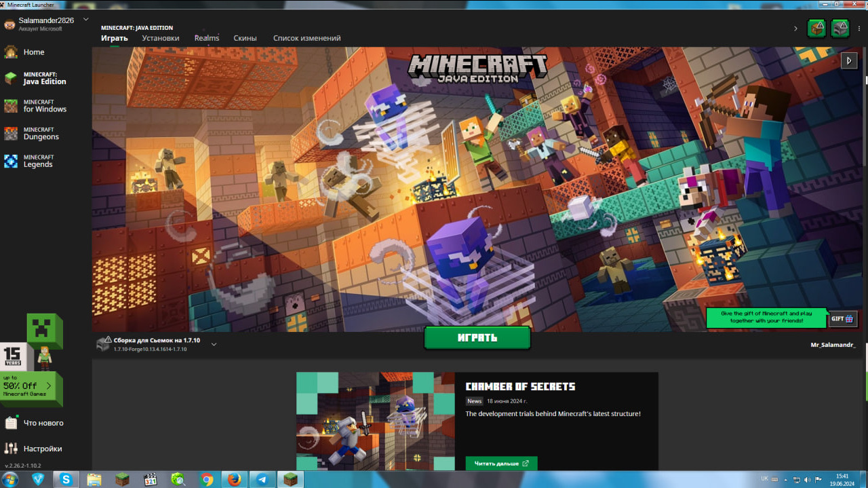Click the Mr_Salamandr_ player name
Viewport: 868px width, 488px height.
tap(833, 345)
